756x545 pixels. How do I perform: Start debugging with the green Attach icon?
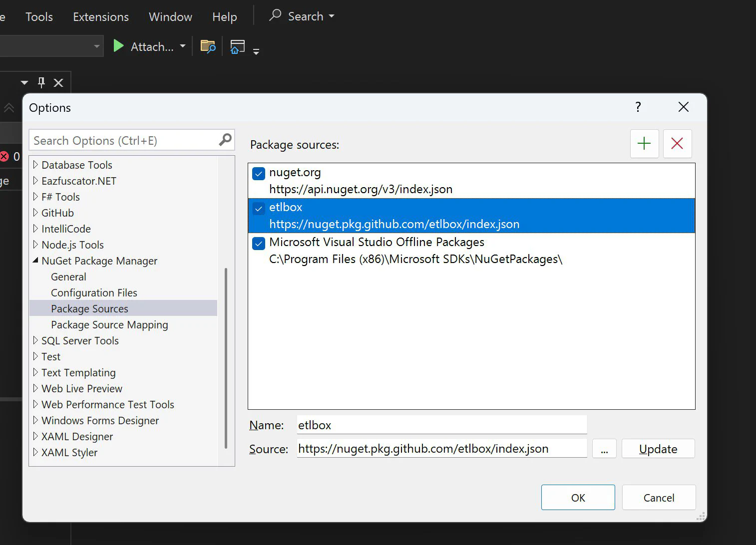pyautogui.click(x=118, y=46)
